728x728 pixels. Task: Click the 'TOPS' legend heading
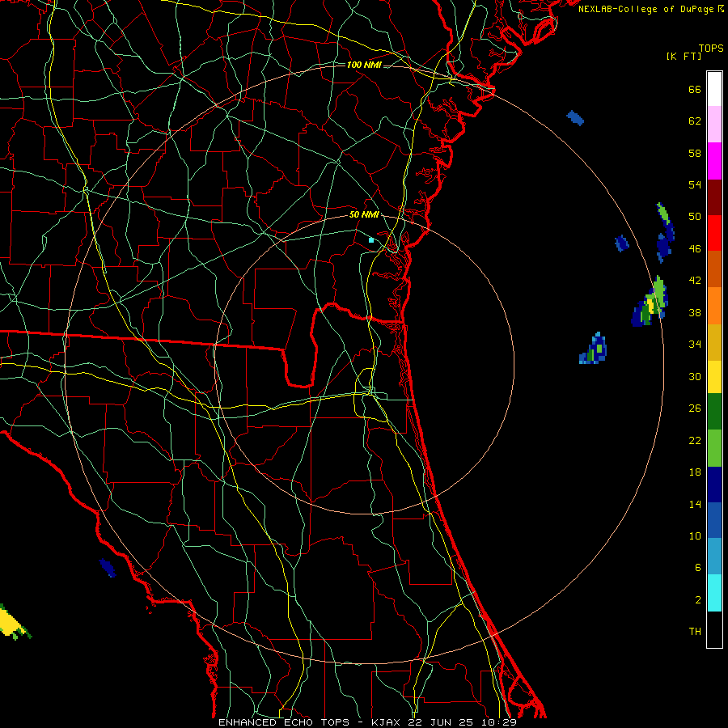(711, 48)
